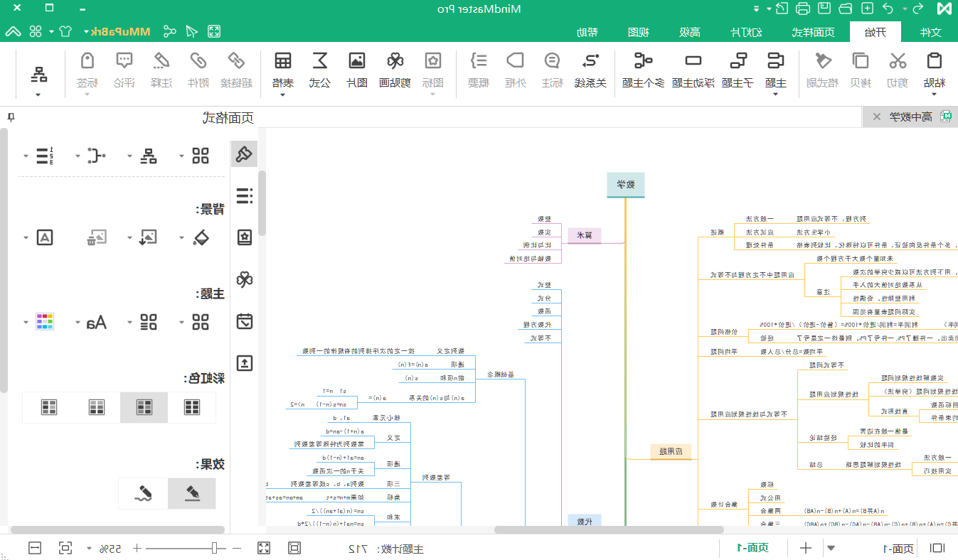958x560 pixels.
Task: Open the Paste (粘贴) dropdown arrow
Action: (x=933, y=95)
